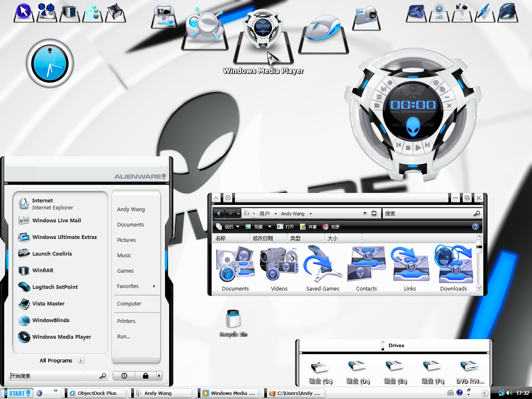This screenshot has width=532, height=399.
Task: Click the analog clock desktop widget
Action: click(50, 64)
